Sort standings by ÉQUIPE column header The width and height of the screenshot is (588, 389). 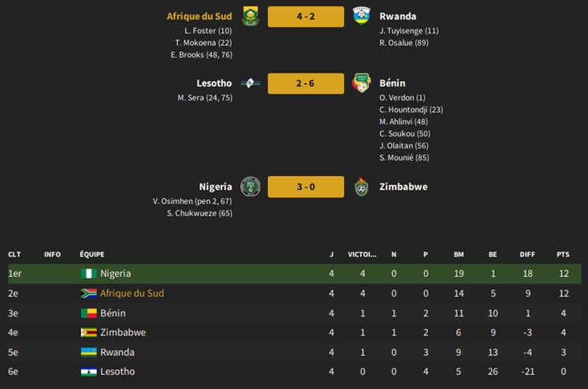coord(92,254)
